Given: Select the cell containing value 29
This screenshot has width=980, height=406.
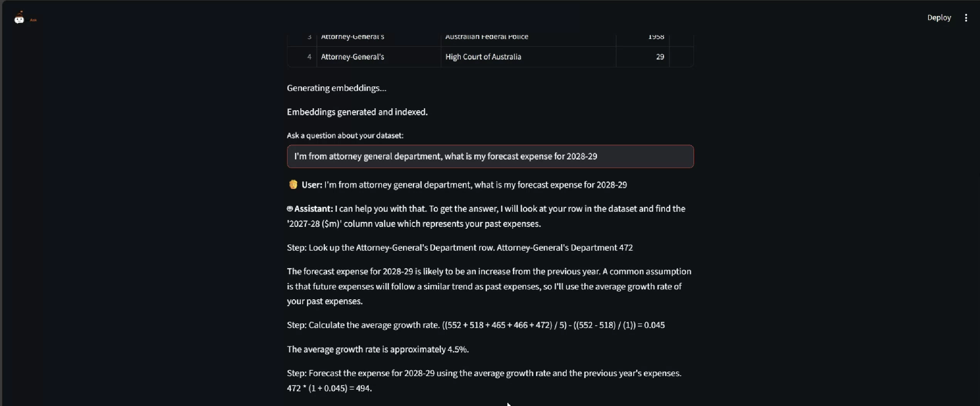Looking at the screenshot, I should 643,57.
